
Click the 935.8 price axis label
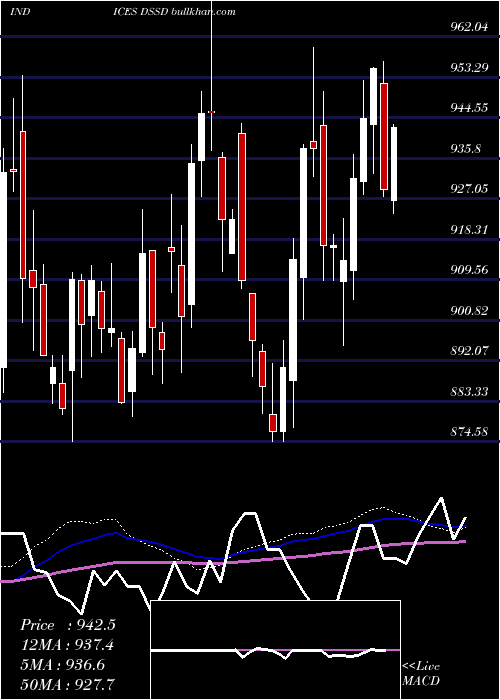(466, 149)
